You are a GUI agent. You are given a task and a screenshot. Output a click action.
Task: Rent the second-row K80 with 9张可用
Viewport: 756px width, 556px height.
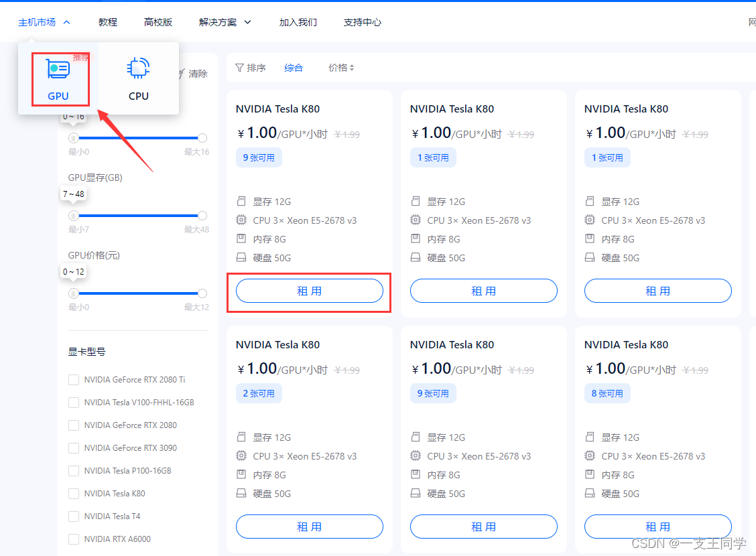pos(484,527)
